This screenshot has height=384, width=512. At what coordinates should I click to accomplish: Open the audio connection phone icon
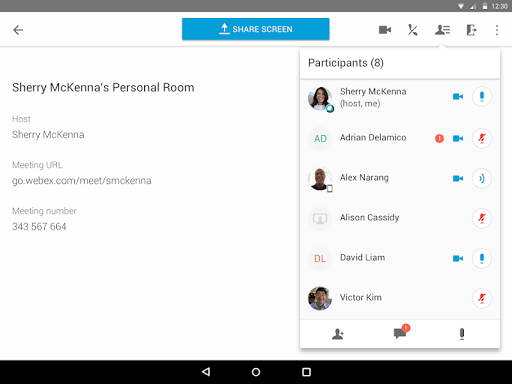click(x=413, y=30)
